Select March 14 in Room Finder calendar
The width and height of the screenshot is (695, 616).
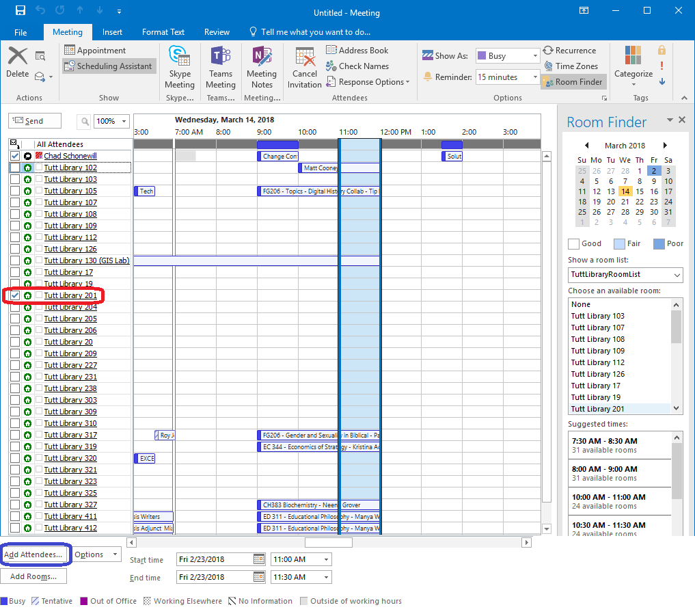[x=625, y=191]
